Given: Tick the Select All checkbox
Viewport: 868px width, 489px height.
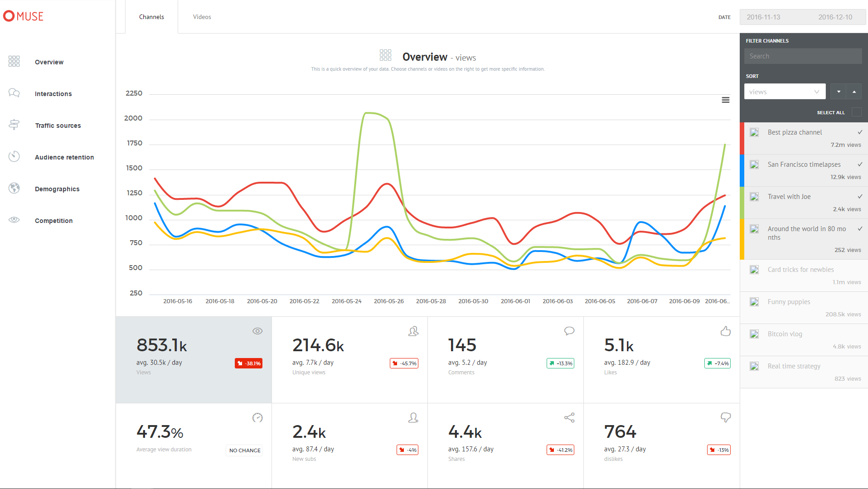Looking at the screenshot, I should (856, 112).
